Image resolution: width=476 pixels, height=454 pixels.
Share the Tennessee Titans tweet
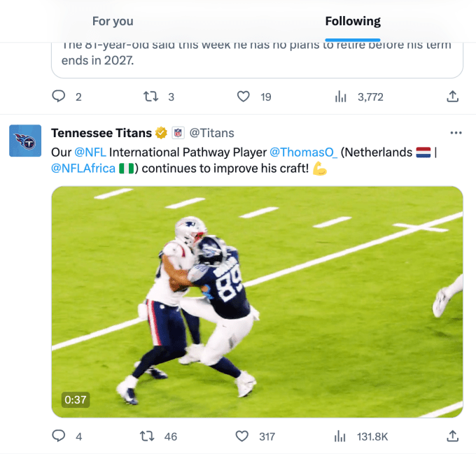pos(452,437)
